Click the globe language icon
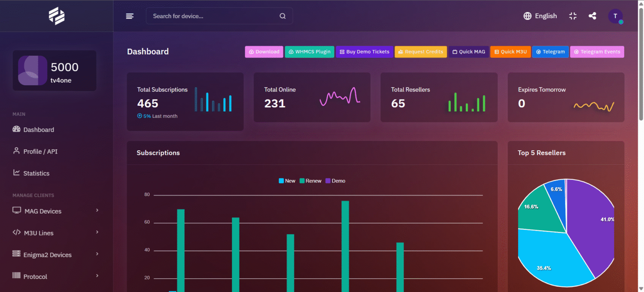 [527, 16]
